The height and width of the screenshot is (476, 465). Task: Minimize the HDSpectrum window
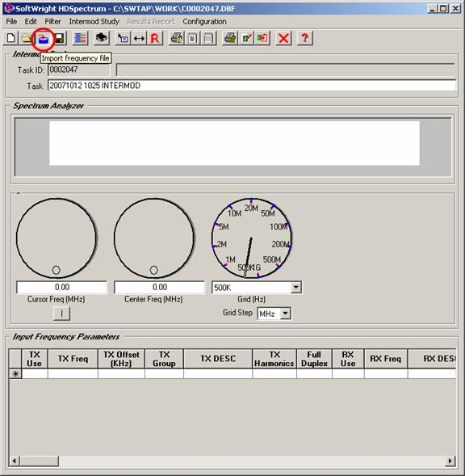pyautogui.click(x=433, y=9)
